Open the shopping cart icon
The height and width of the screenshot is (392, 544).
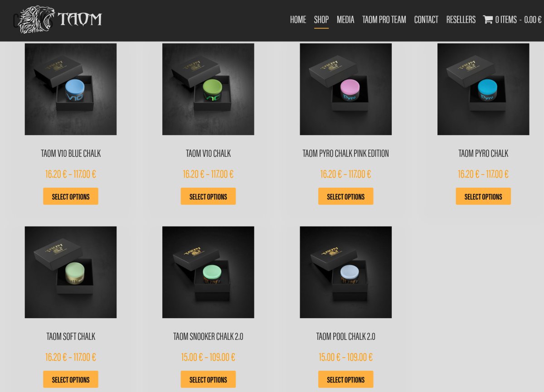tap(488, 19)
